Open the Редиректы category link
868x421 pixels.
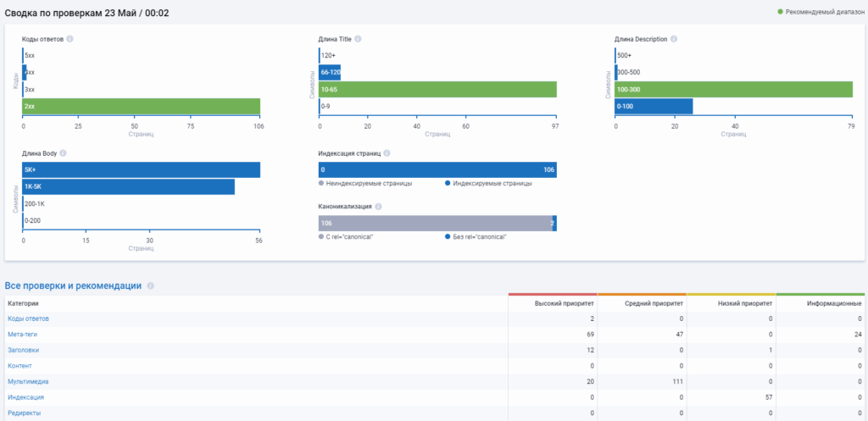(24, 413)
